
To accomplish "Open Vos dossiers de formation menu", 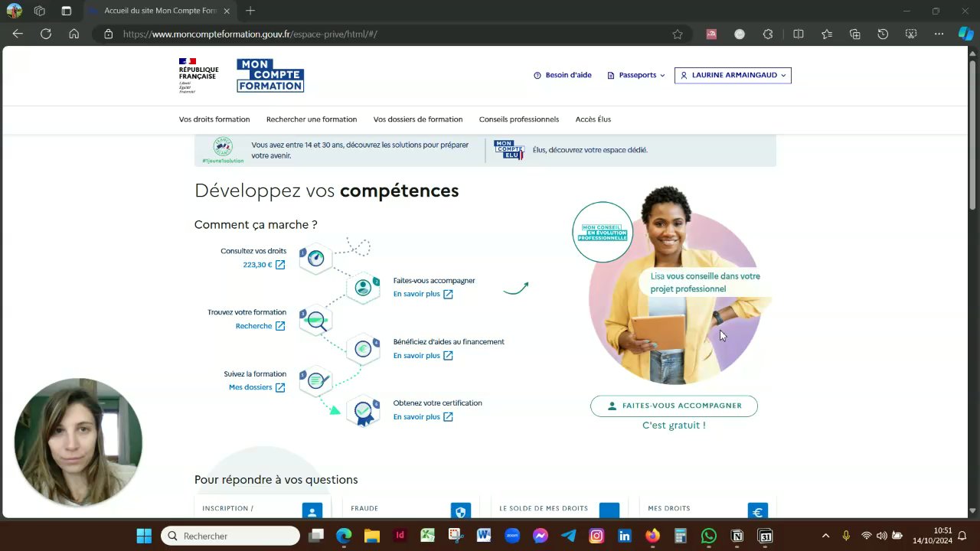I will point(418,119).
